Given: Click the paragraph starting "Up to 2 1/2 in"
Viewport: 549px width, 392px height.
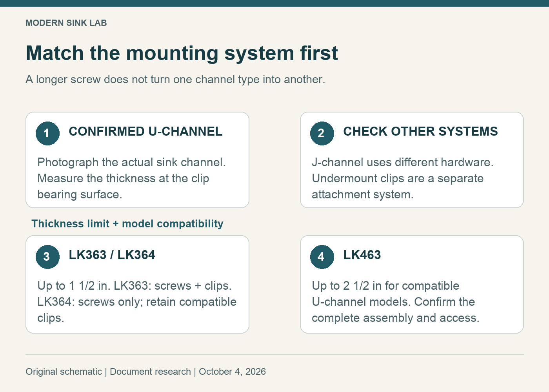Looking at the screenshot, I should tap(395, 302).
